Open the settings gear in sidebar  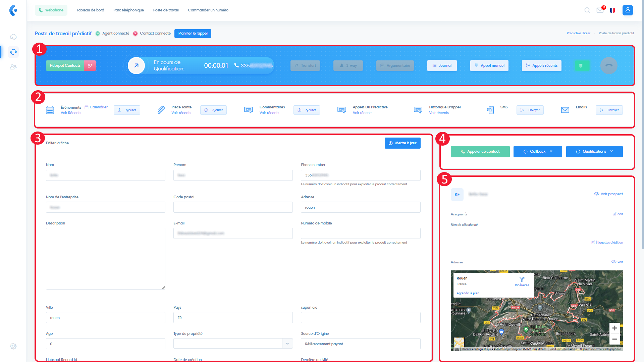[x=13, y=346]
